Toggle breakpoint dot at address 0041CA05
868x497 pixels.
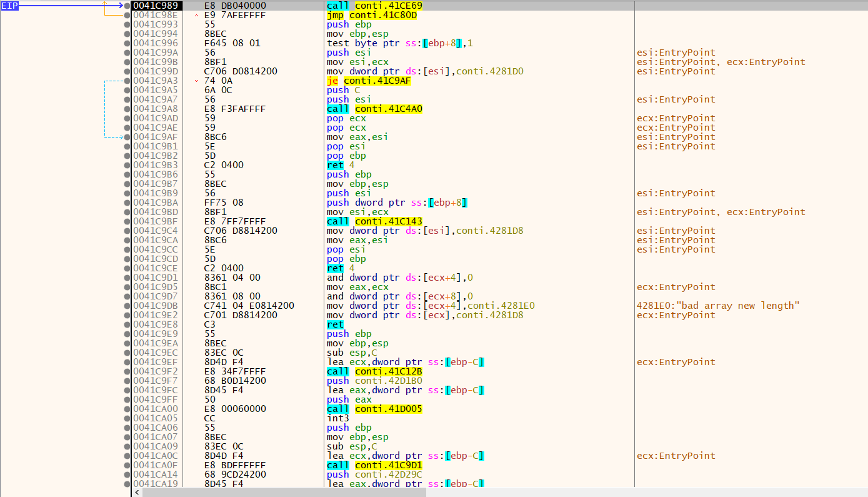(x=127, y=418)
